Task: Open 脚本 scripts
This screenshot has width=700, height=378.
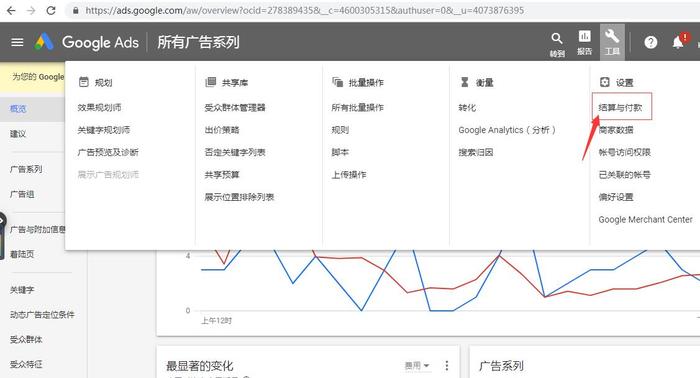Action: pos(340,152)
